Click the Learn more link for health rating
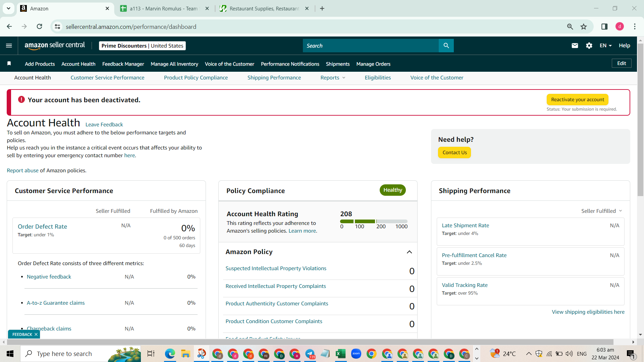 pyautogui.click(x=302, y=231)
